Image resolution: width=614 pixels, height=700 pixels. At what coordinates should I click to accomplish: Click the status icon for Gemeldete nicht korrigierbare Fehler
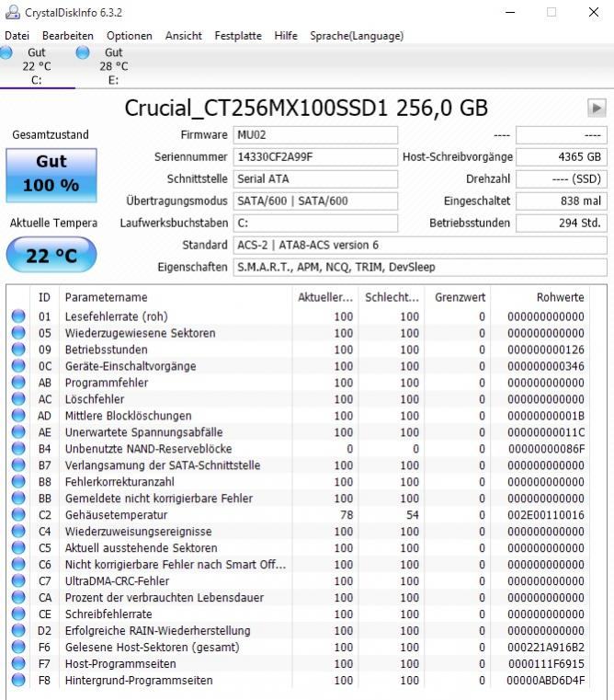coord(18,498)
